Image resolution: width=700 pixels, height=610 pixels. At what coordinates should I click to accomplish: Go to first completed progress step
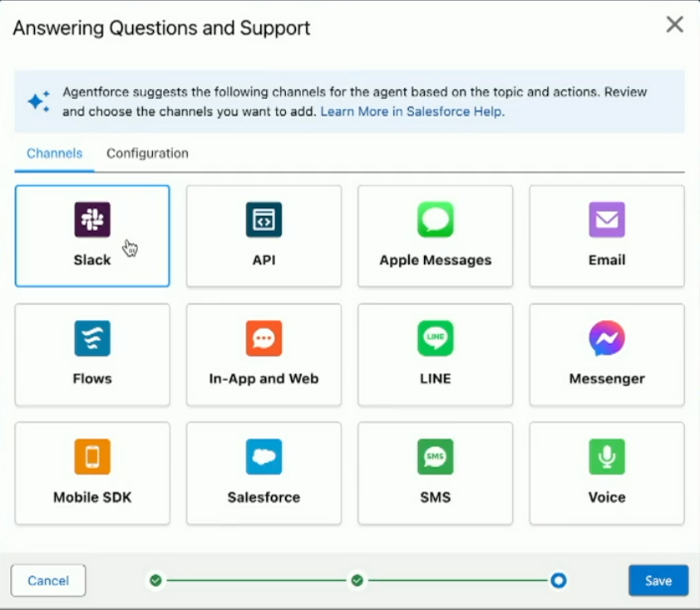[x=155, y=581]
